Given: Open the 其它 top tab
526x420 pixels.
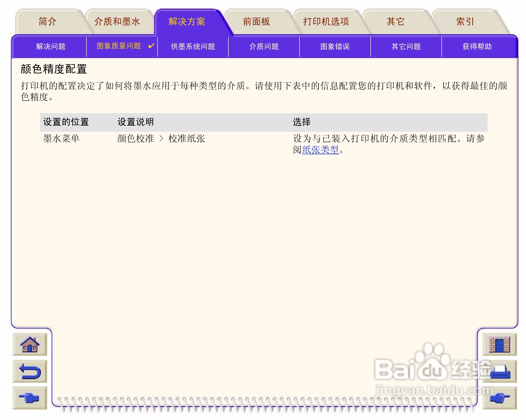Looking at the screenshot, I should 395,21.
